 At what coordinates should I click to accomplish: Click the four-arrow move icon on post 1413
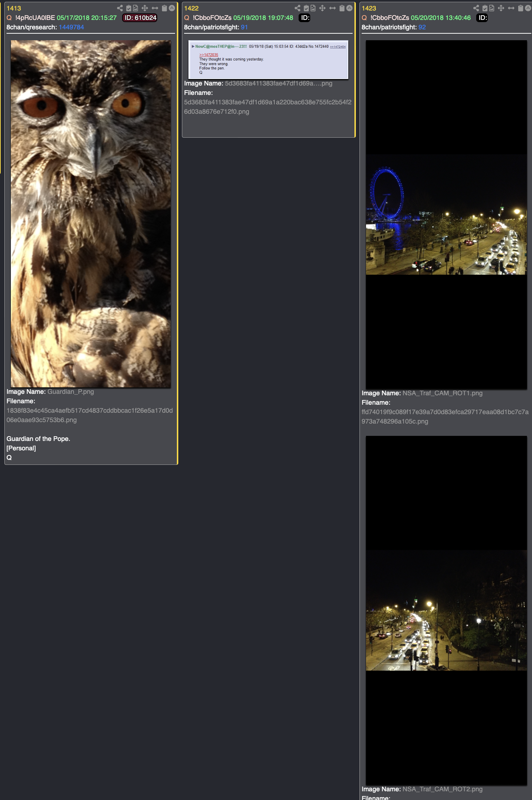point(145,8)
